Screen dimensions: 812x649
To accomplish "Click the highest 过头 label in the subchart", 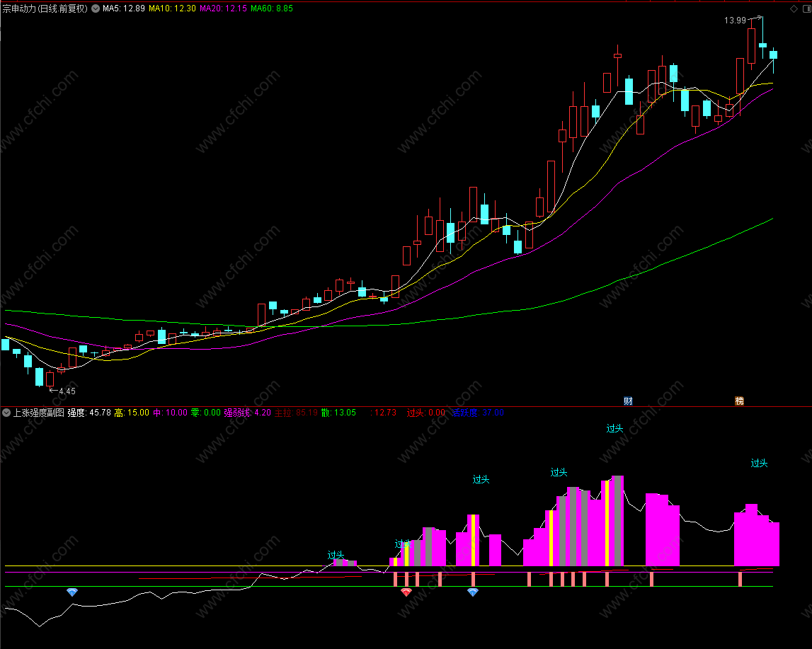I will [x=614, y=428].
